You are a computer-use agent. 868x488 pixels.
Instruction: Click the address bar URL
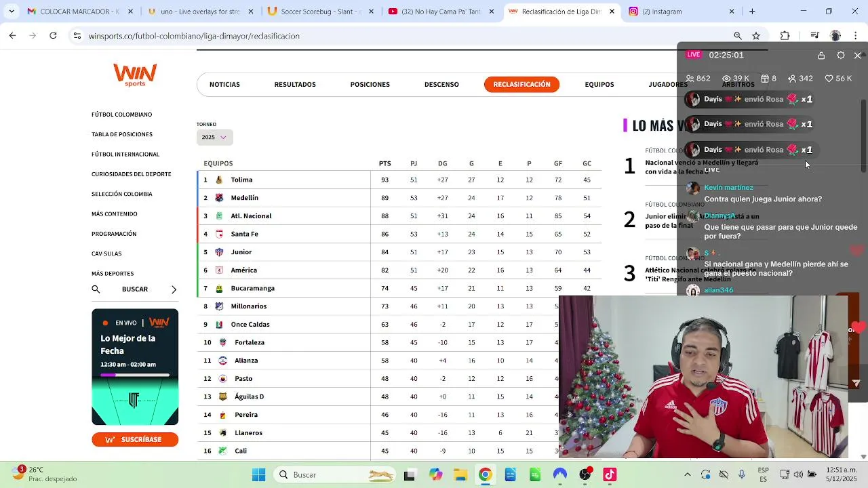coord(194,36)
